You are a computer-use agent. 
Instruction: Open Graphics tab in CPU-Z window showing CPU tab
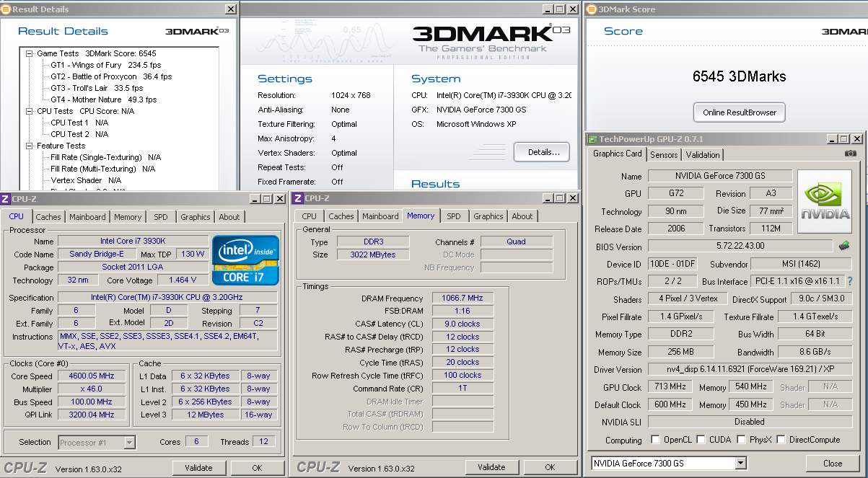click(x=196, y=216)
